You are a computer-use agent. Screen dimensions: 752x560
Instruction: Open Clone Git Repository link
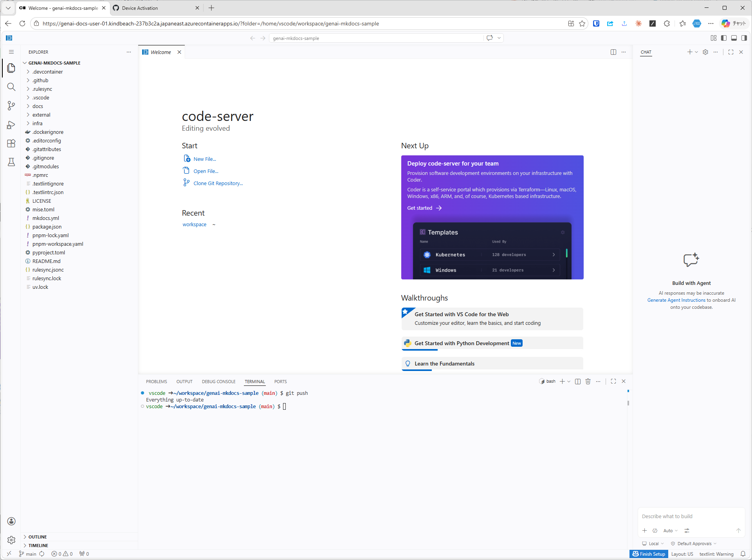217,183
